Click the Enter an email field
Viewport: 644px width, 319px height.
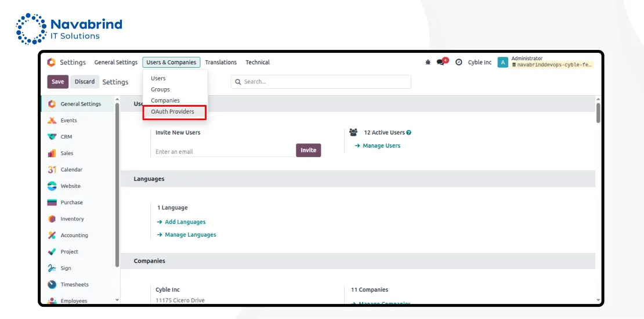click(x=223, y=151)
